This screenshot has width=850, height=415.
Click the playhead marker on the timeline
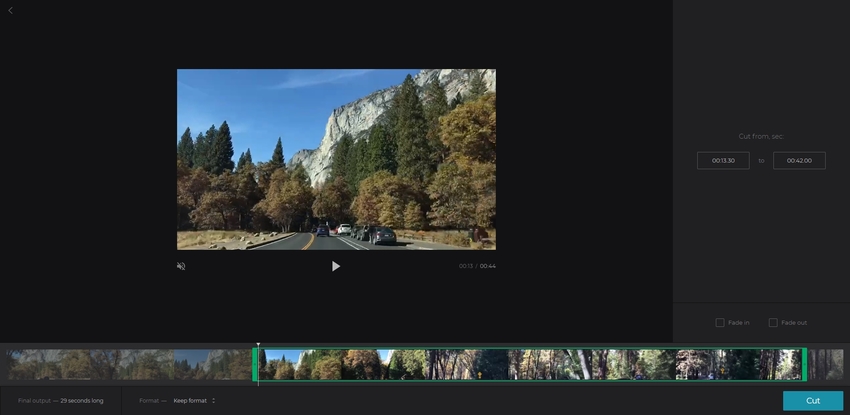click(x=258, y=347)
